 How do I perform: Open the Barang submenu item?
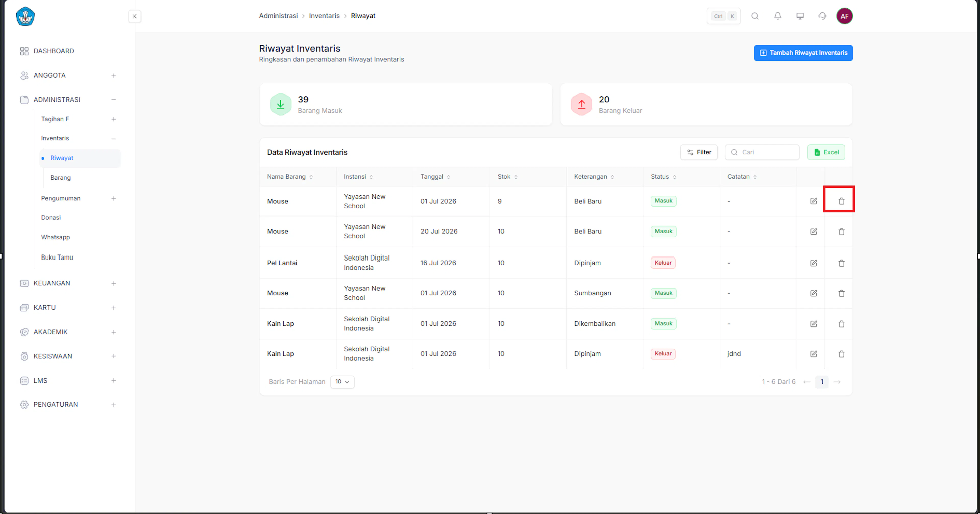pyautogui.click(x=60, y=178)
